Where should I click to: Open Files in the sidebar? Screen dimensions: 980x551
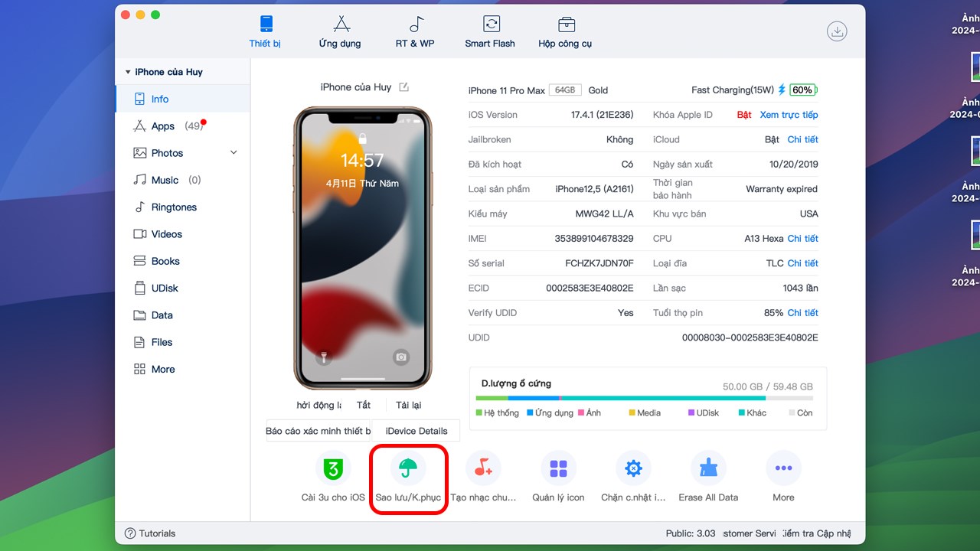tap(182, 342)
